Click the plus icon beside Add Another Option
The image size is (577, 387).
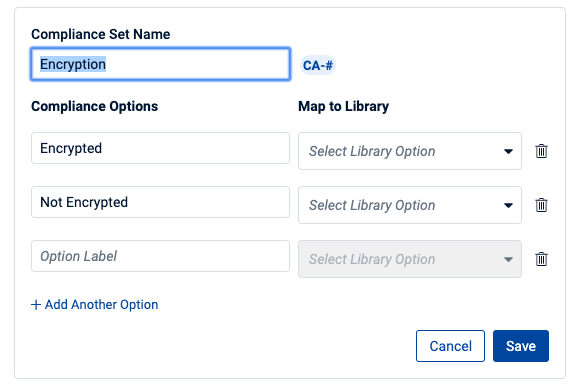36,305
